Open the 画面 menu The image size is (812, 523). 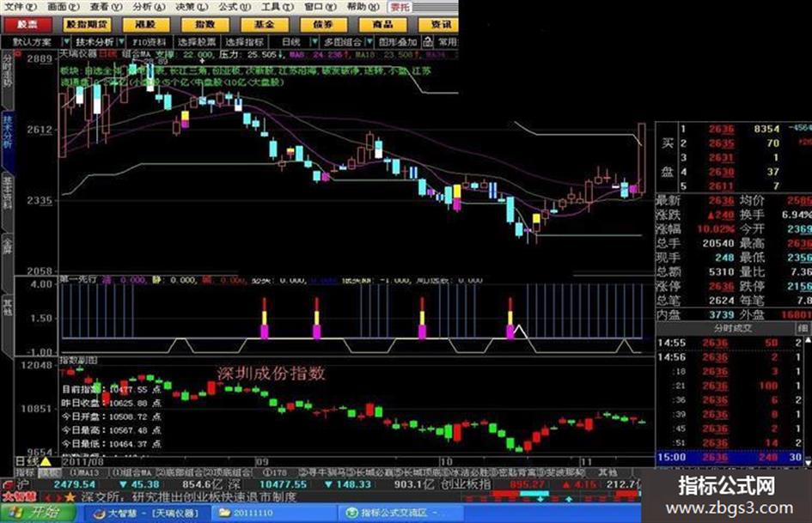pyautogui.click(x=64, y=7)
